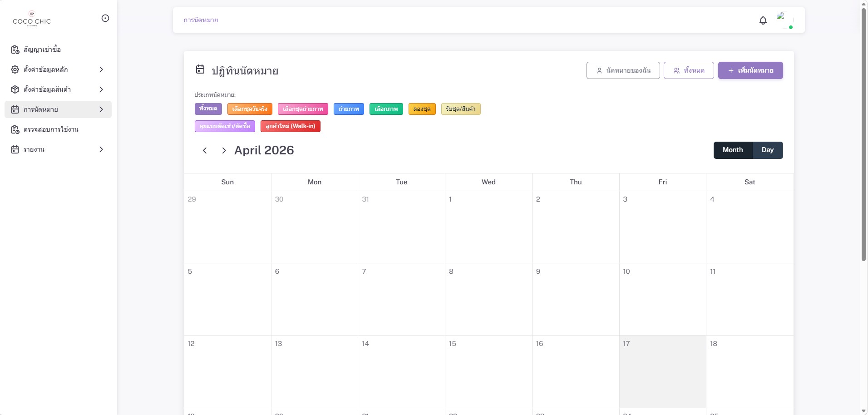
Task: Select the red ลูกค้าใหม่ (Walk-in) tag
Action: coord(290,126)
